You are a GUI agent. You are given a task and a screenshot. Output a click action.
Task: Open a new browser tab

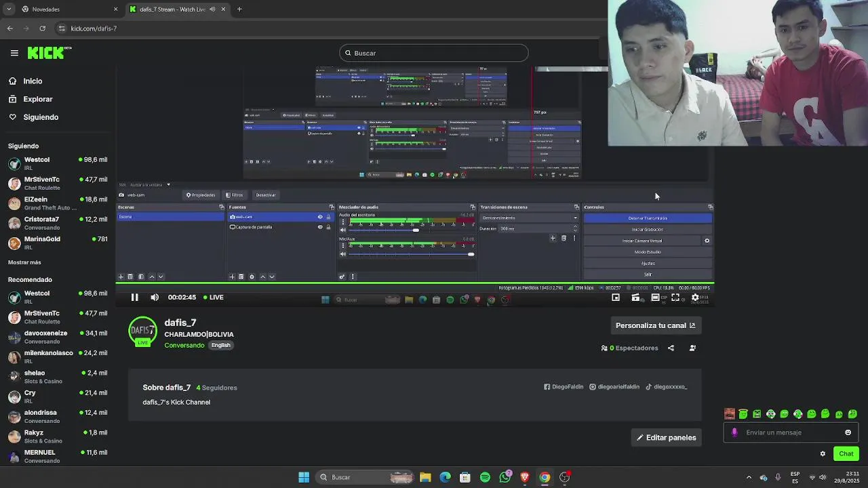pyautogui.click(x=239, y=9)
